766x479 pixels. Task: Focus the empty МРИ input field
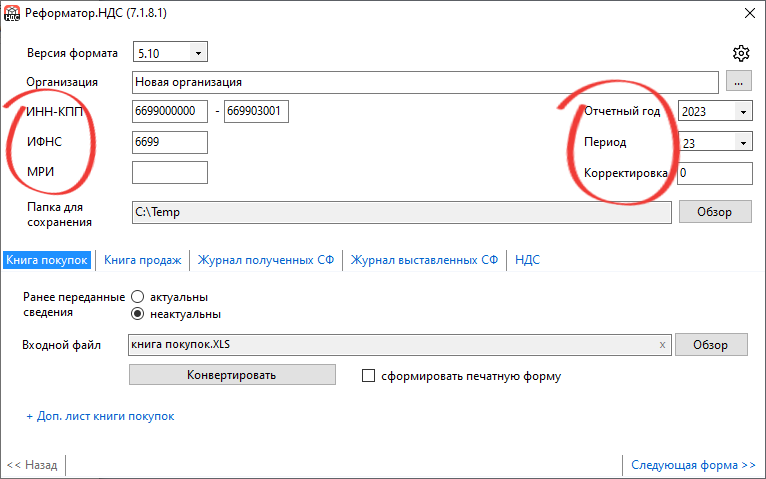(x=170, y=172)
